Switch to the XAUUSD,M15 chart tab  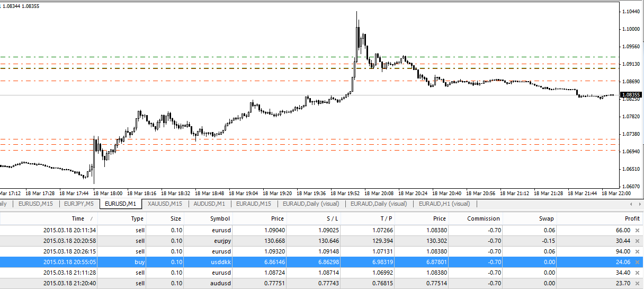[x=165, y=204]
